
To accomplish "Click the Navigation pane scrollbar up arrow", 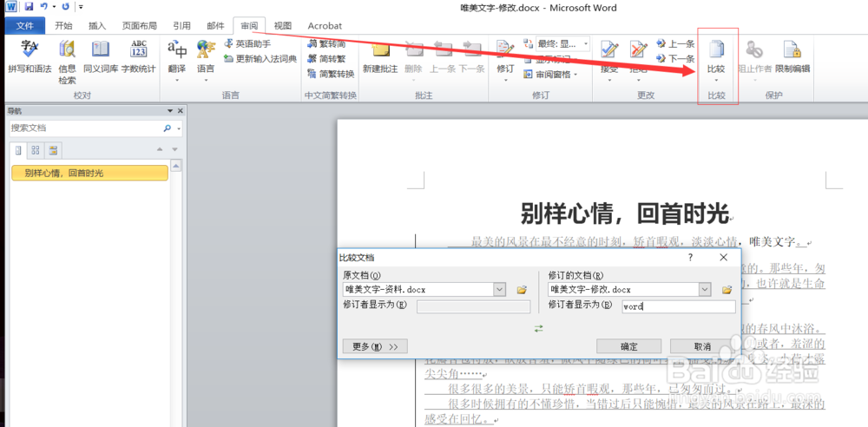I will [176, 166].
